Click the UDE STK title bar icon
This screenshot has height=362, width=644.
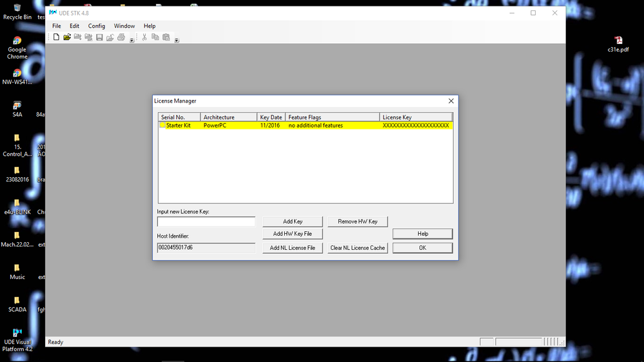tap(53, 13)
